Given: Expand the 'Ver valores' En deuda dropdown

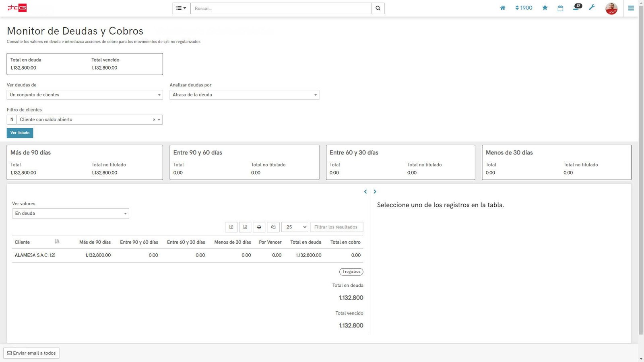Looking at the screenshot, I should coord(70,214).
